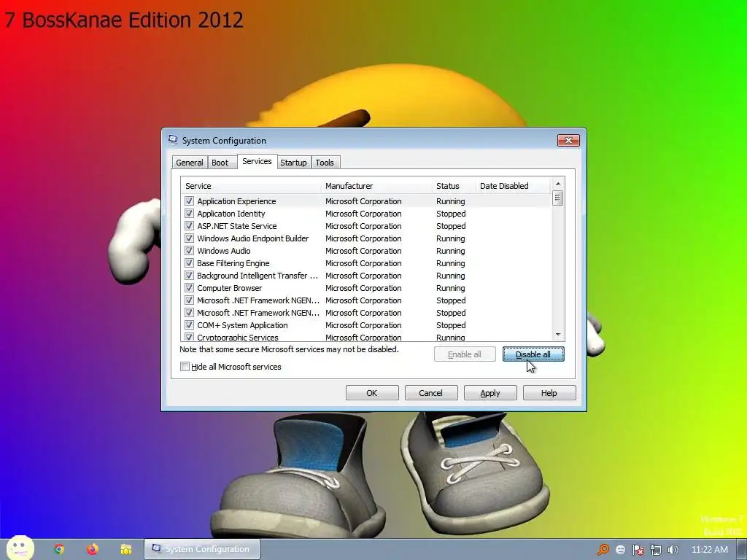
Task: Sort by the Service column header
Action: pyautogui.click(x=251, y=186)
